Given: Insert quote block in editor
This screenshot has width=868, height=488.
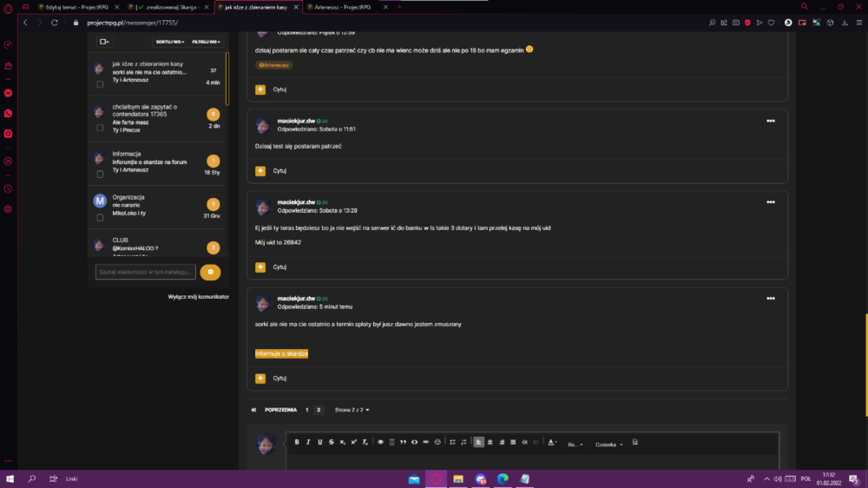Looking at the screenshot, I should [403, 442].
